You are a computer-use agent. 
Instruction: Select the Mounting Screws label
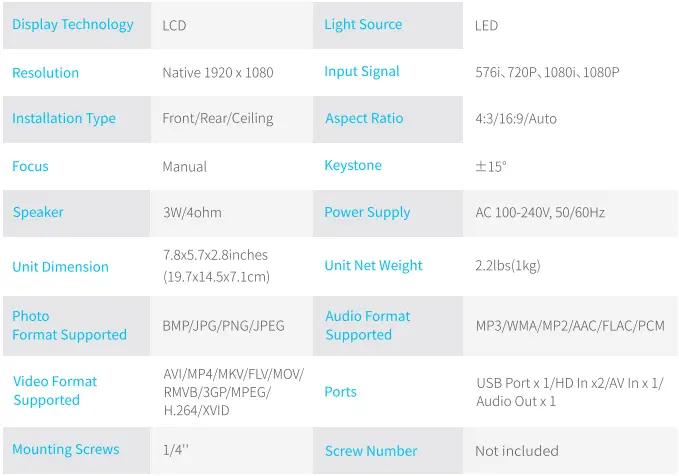pyautogui.click(x=66, y=450)
